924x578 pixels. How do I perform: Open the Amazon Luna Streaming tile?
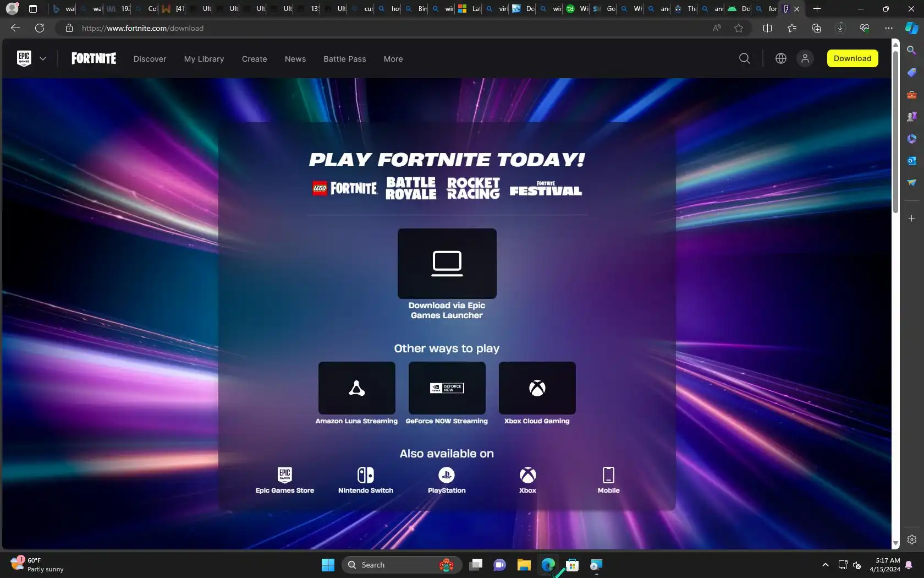357,388
